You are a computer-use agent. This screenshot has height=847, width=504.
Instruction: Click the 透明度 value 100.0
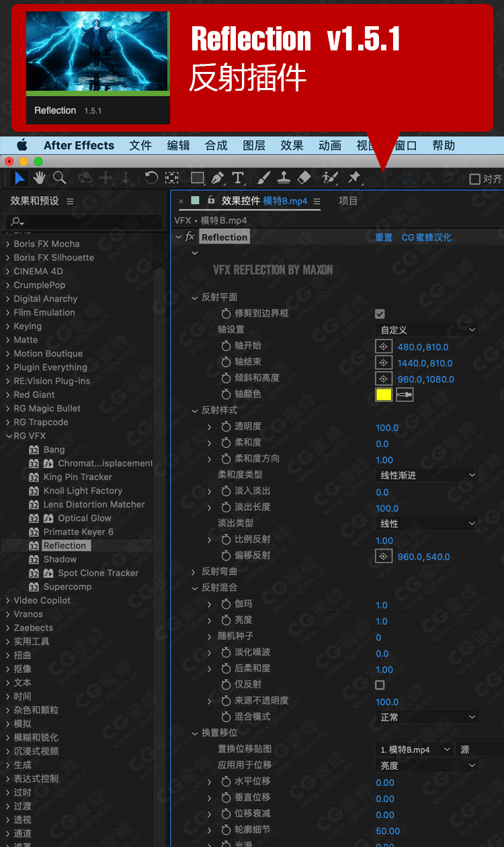tap(387, 428)
